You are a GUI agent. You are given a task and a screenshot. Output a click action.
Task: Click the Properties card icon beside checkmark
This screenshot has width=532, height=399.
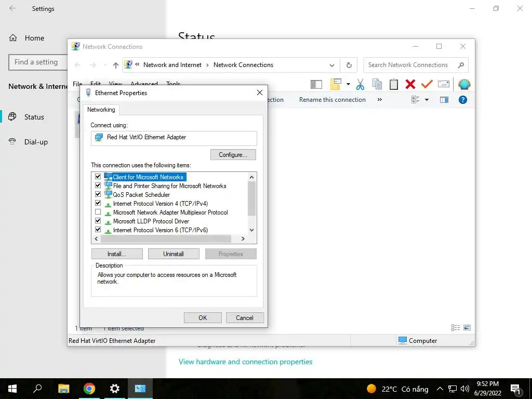coord(444,84)
